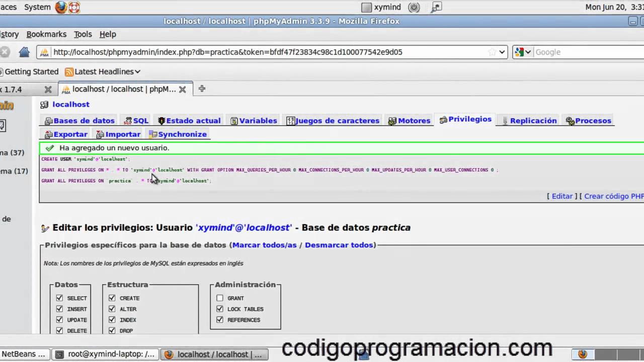
Task: Switch to Privilegios tab
Action: tap(465, 120)
